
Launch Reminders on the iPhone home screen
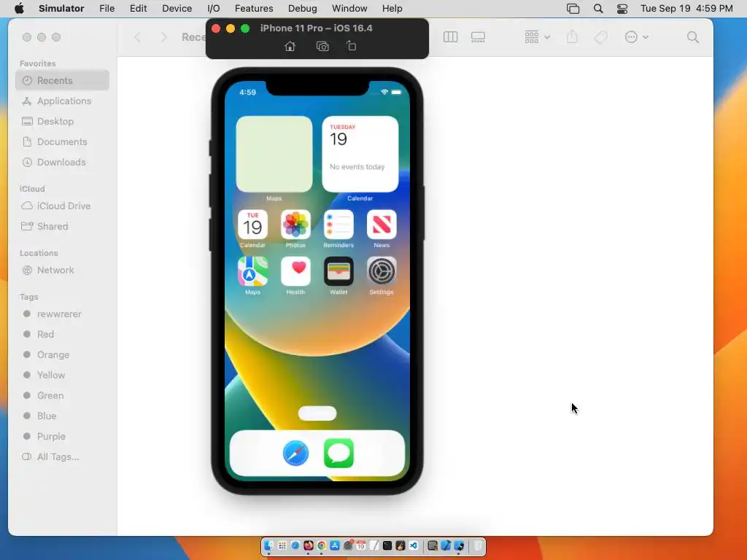point(338,225)
